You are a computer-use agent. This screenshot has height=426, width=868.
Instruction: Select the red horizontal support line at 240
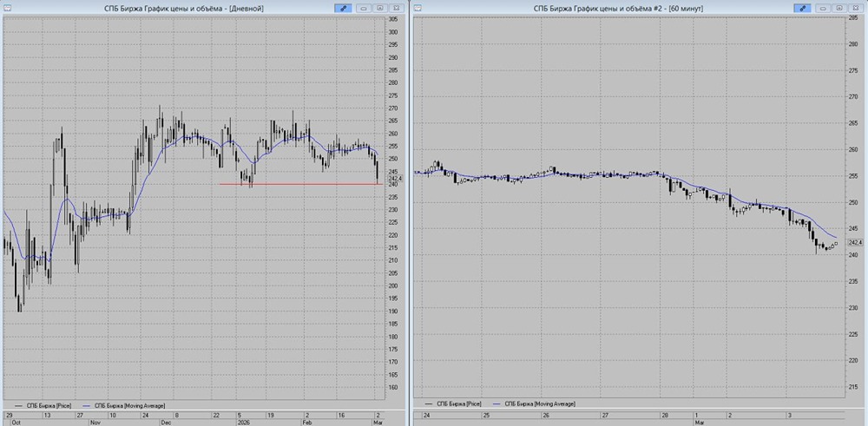(301, 184)
